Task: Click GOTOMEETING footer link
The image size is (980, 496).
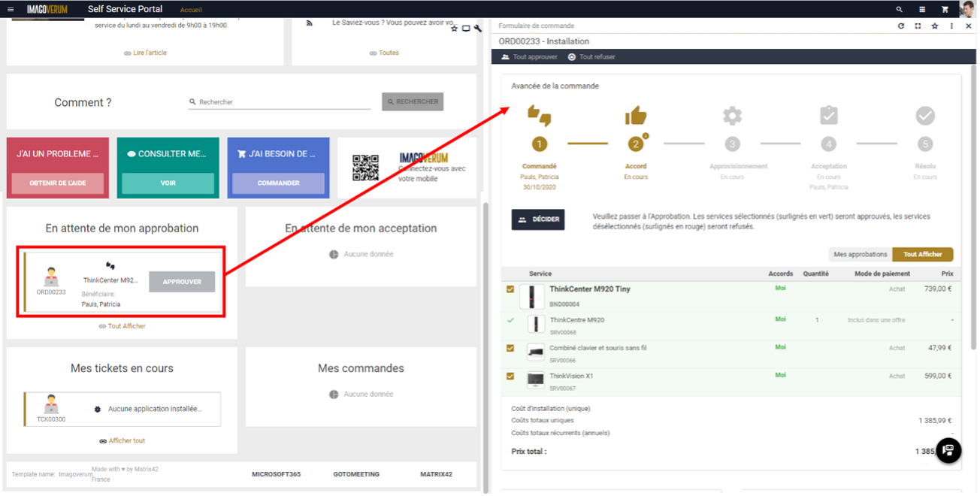Action: click(x=356, y=474)
